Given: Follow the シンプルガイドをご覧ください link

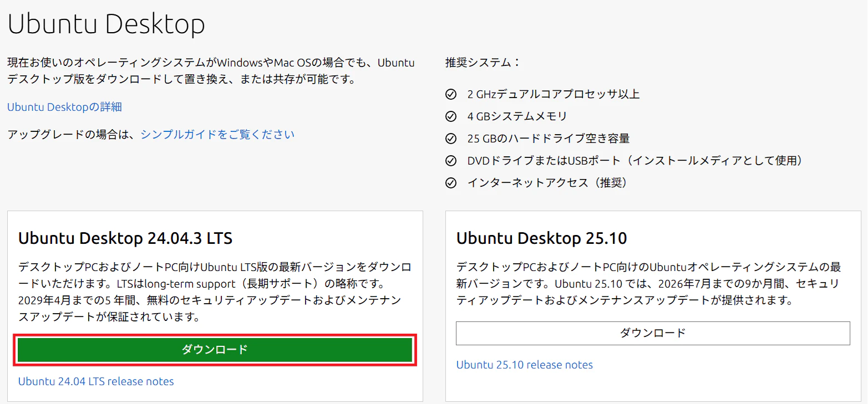Looking at the screenshot, I should [217, 134].
